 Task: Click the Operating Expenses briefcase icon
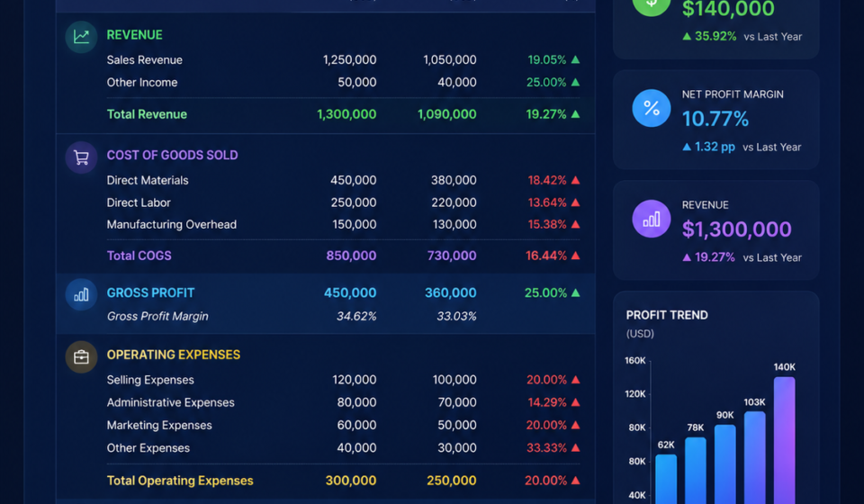(x=82, y=357)
